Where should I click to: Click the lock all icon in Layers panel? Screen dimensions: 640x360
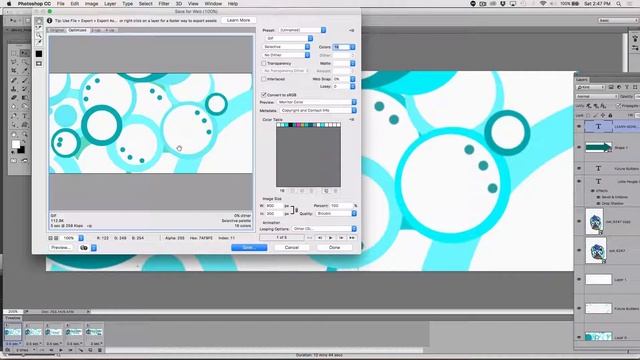pyautogui.click(x=611, y=116)
